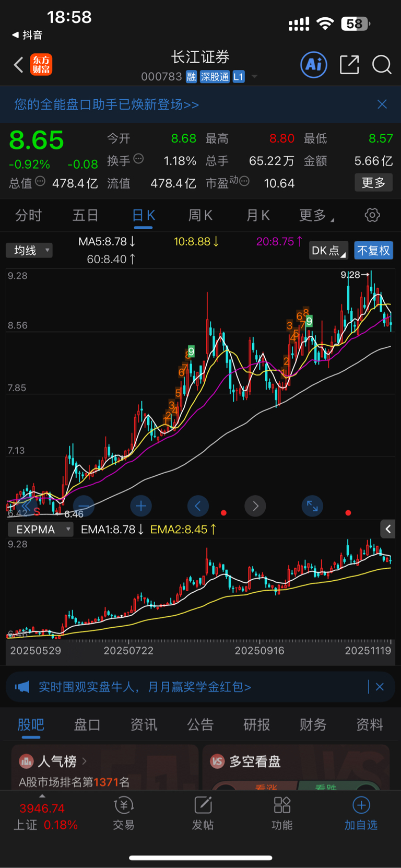The height and width of the screenshot is (868, 401).
Task: Switch to 资讯 tab
Action: (144, 724)
